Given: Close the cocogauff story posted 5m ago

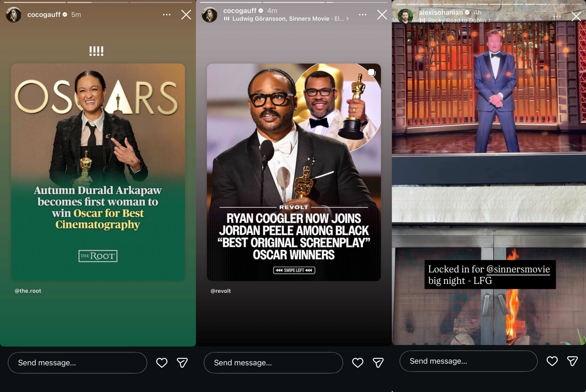Looking at the screenshot, I should [186, 15].
